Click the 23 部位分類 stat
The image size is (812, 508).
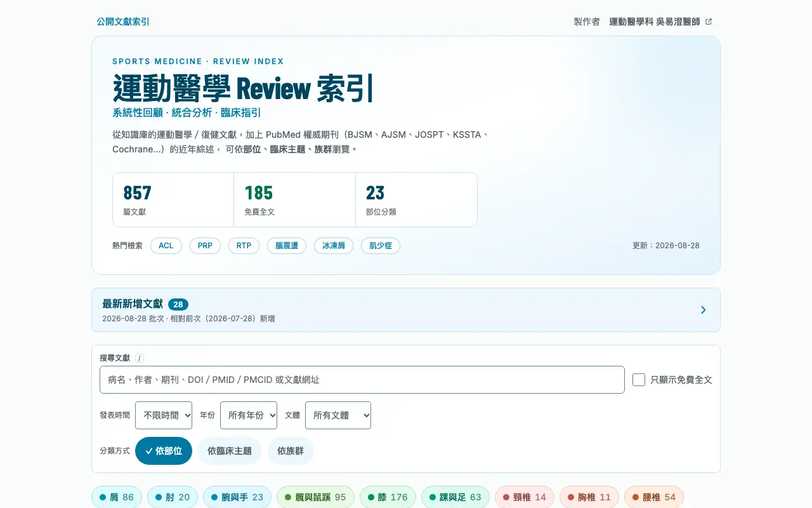pyautogui.click(x=416, y=199)
